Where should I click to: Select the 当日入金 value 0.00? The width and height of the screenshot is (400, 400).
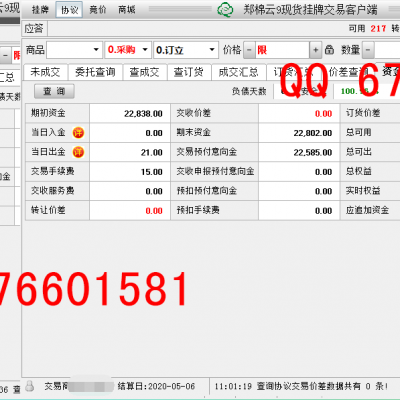click(154, 133)
